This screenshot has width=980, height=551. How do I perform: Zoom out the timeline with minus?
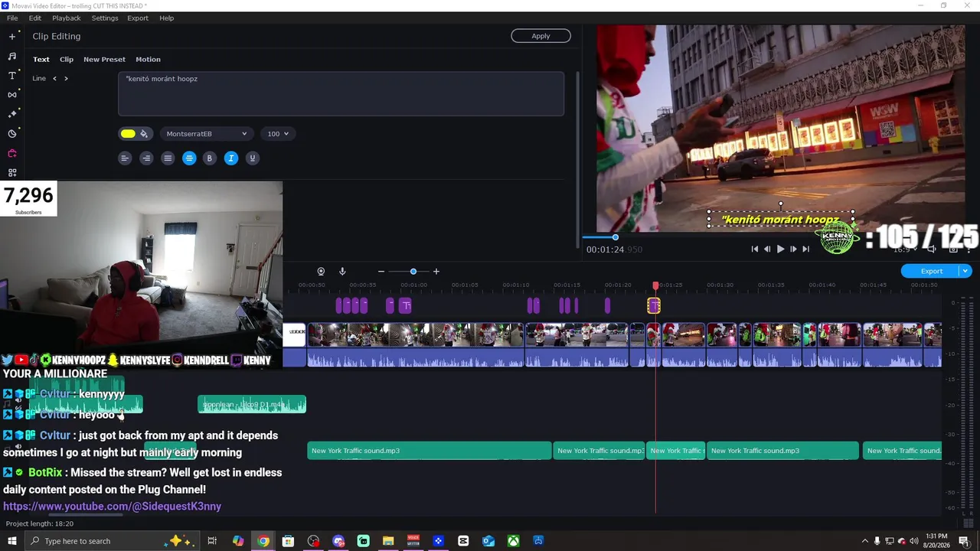[381, 272]
